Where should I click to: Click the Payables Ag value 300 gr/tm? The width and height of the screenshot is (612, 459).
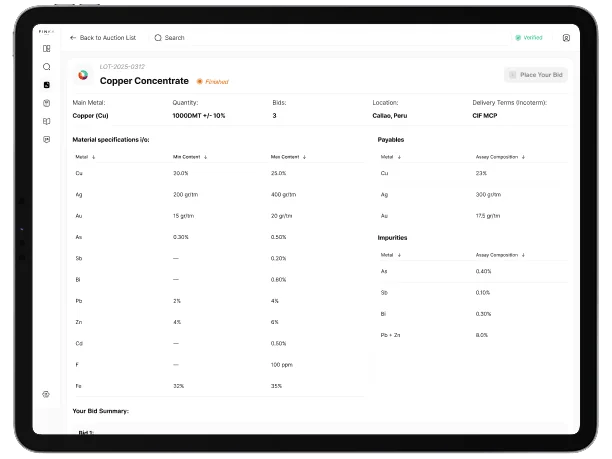tap(488, 194)
